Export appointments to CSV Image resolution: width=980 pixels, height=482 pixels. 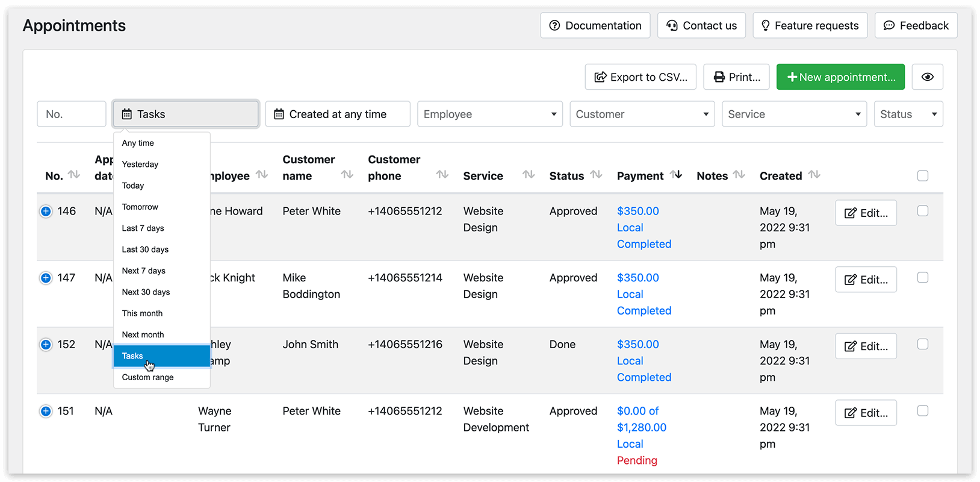640,77
